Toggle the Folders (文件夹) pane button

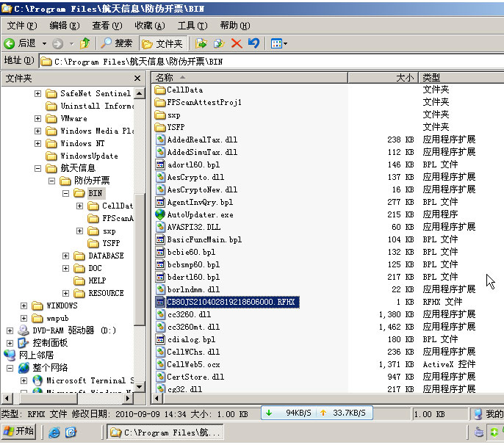click(x=164, y=43)
